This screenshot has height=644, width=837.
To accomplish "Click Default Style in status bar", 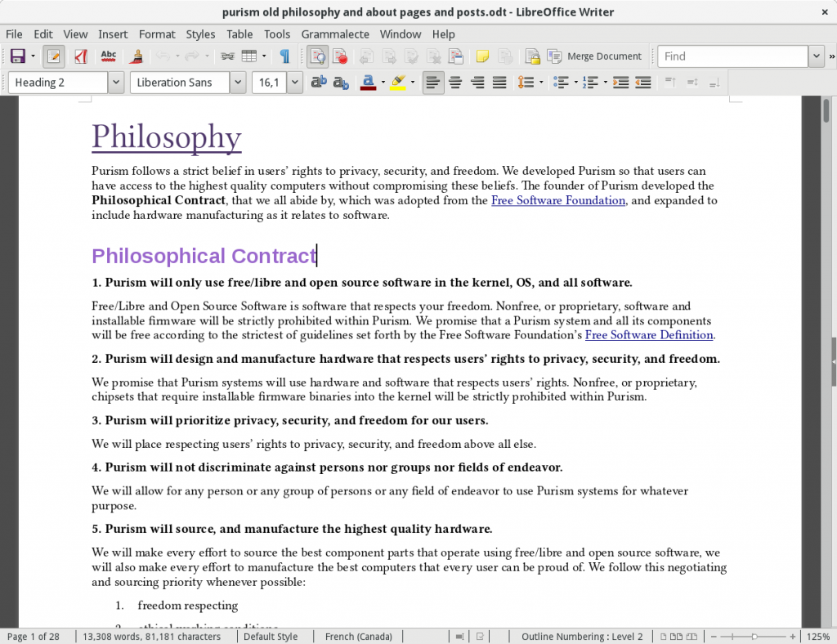I will [271, 637].
